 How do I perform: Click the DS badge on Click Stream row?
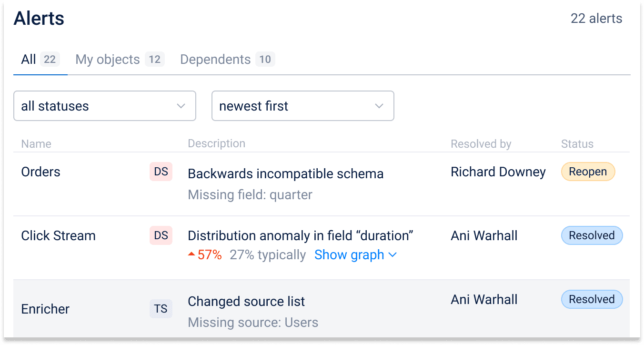click(161, 235)
